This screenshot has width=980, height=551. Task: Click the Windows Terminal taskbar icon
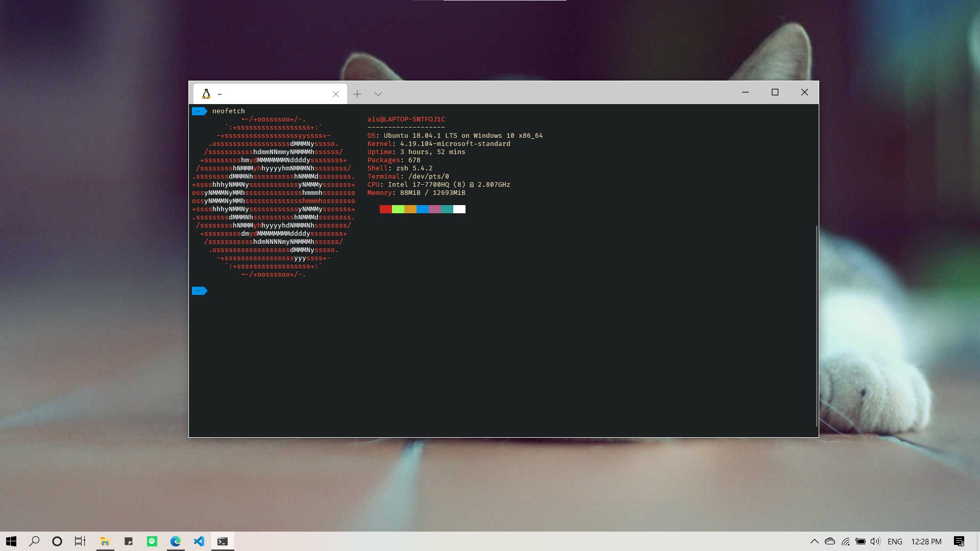223,541
